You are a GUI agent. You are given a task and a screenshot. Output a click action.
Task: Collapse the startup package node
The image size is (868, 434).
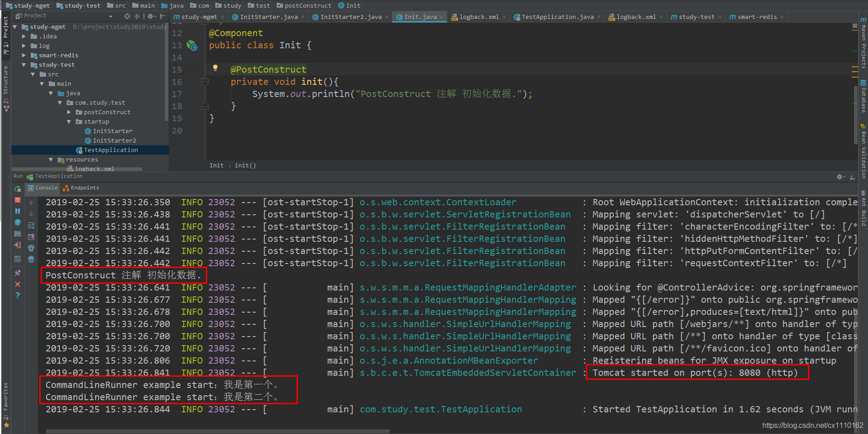click(x=69, y=122)
